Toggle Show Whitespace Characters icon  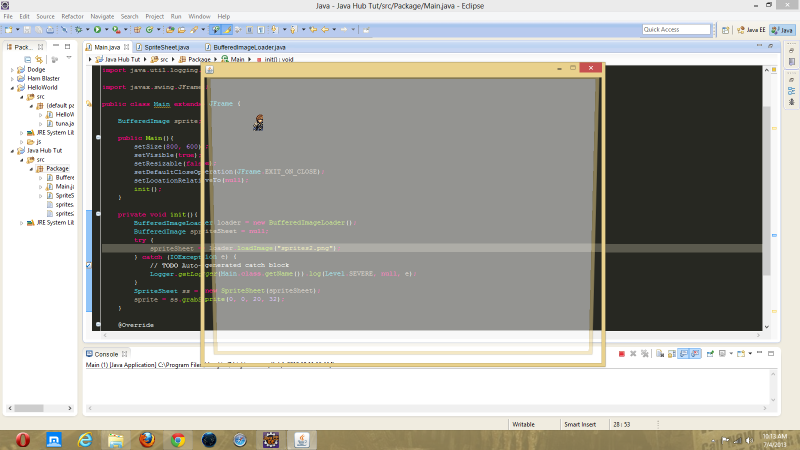point(261,30)
